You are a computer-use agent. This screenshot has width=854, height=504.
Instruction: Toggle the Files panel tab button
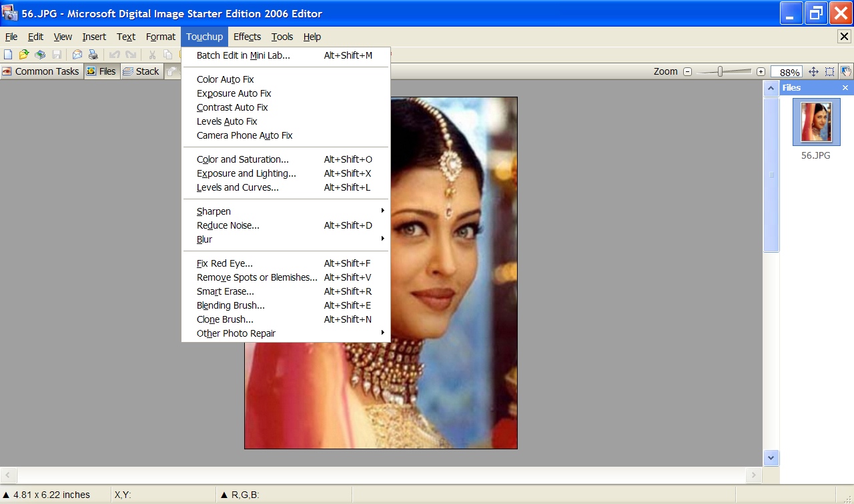[102, 71]
